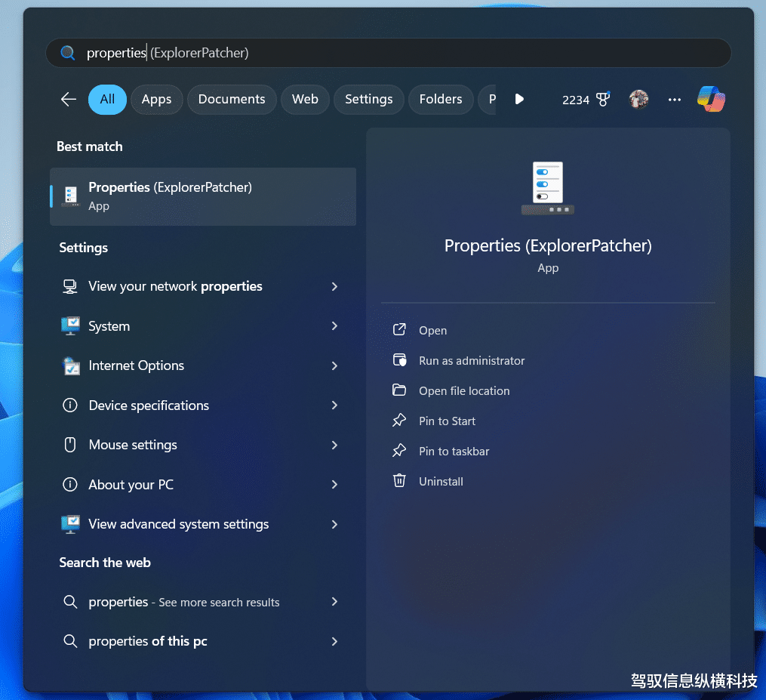The width and height of the screenshot is (766, 700).
Task: Click the large ExplorerPatcher app icon in preview
Action: pos(548,188)
